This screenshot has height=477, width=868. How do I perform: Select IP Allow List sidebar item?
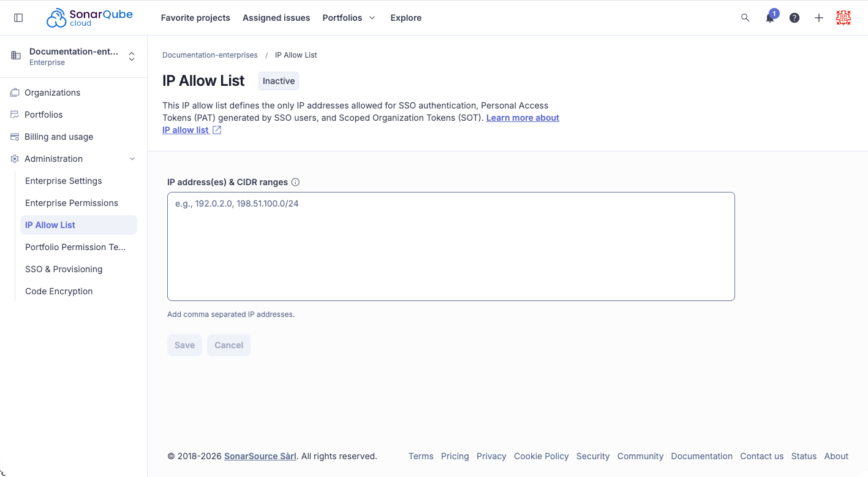[x=78, y=225]
